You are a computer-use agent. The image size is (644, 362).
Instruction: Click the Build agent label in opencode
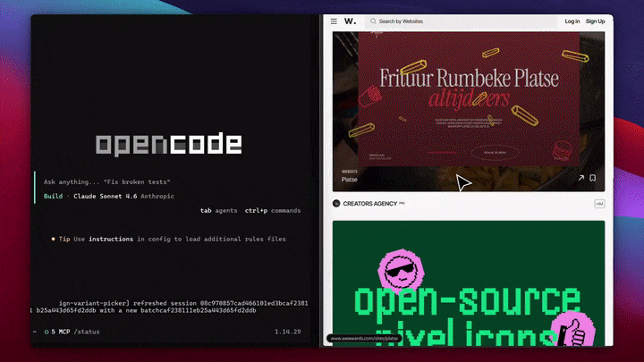[x=54, y=196]
